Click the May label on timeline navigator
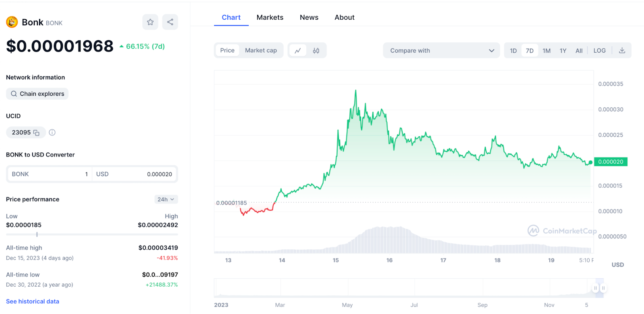This screenshot has width=644, height=314. click(x=347, y=305)
